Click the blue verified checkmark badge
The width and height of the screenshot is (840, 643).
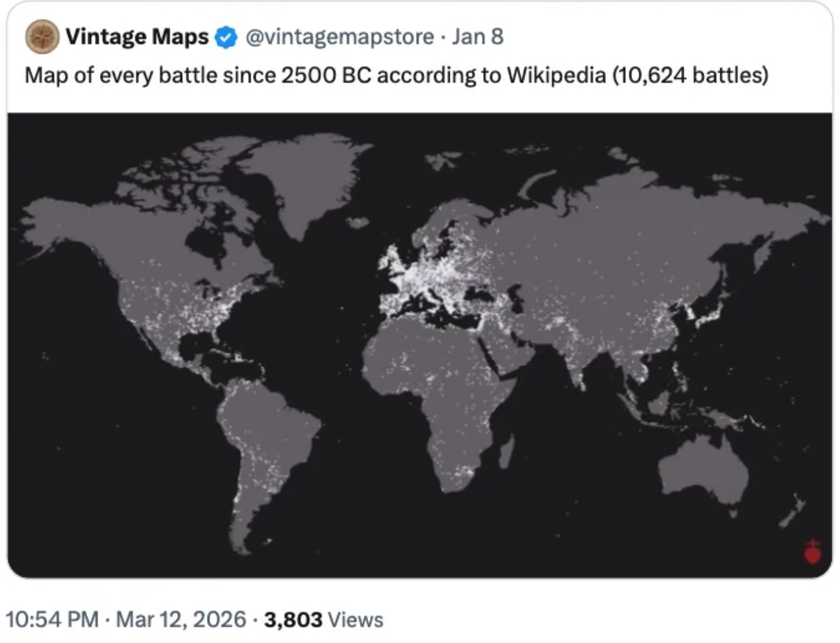pos(226,37)
